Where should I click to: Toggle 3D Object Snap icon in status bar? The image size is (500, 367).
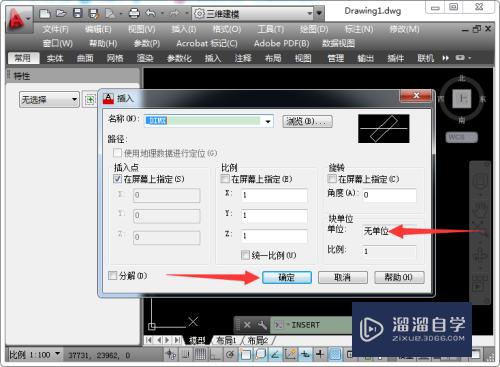260,354
